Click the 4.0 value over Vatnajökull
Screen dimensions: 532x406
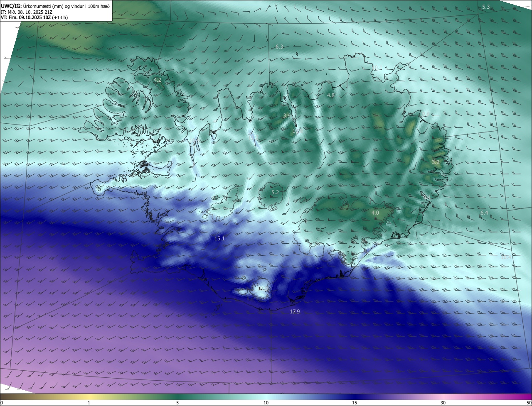[375, 213]
